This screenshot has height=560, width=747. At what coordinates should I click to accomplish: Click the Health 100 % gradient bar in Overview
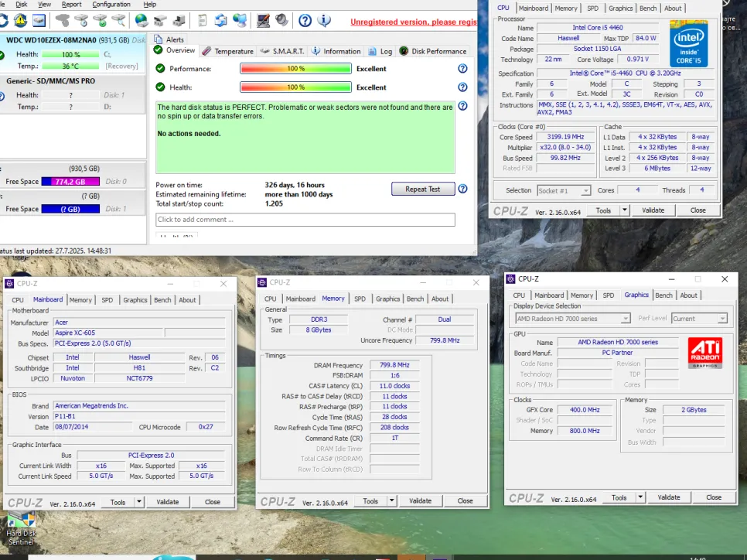coord(296,87)
